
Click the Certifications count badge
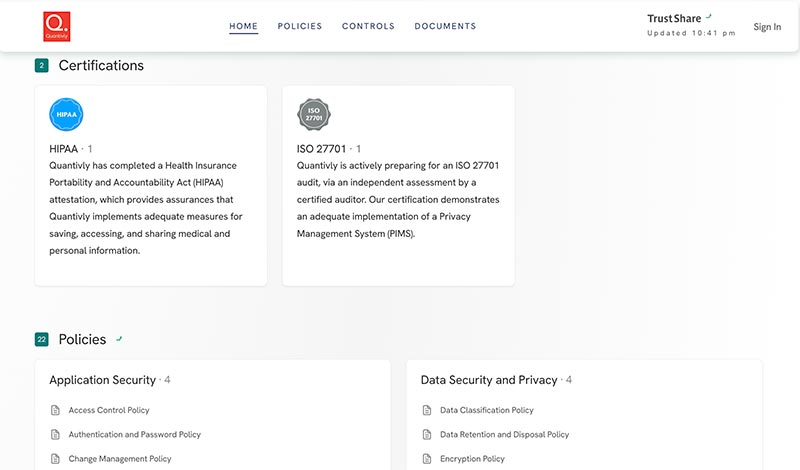pos(42,65)
